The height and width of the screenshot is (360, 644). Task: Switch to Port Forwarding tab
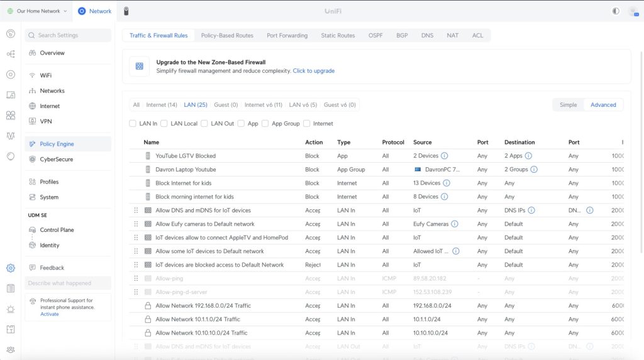[287, 36]
